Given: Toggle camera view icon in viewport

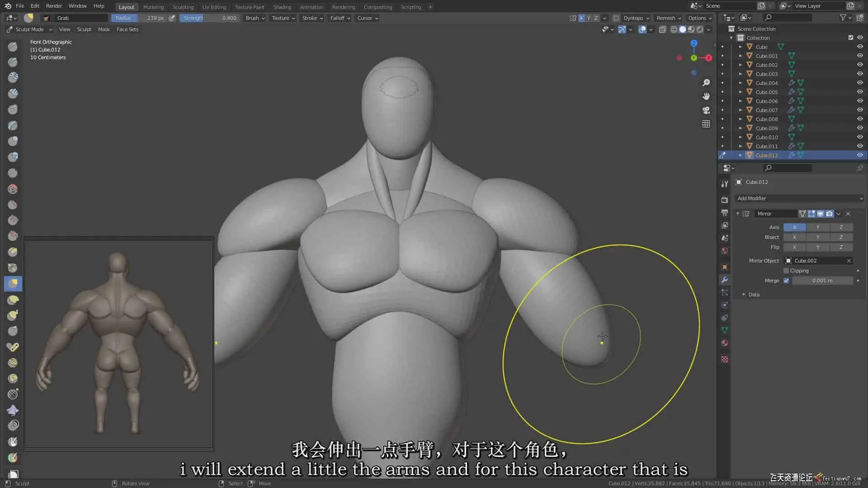Looking at the screenshot, I should coord(706,110).
